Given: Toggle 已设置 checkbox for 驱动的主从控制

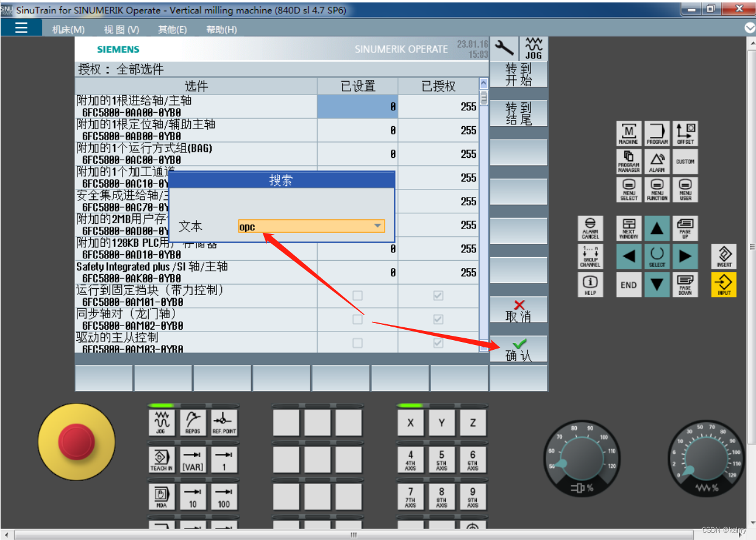Looking at the screenshot, I should pos(358,343).
